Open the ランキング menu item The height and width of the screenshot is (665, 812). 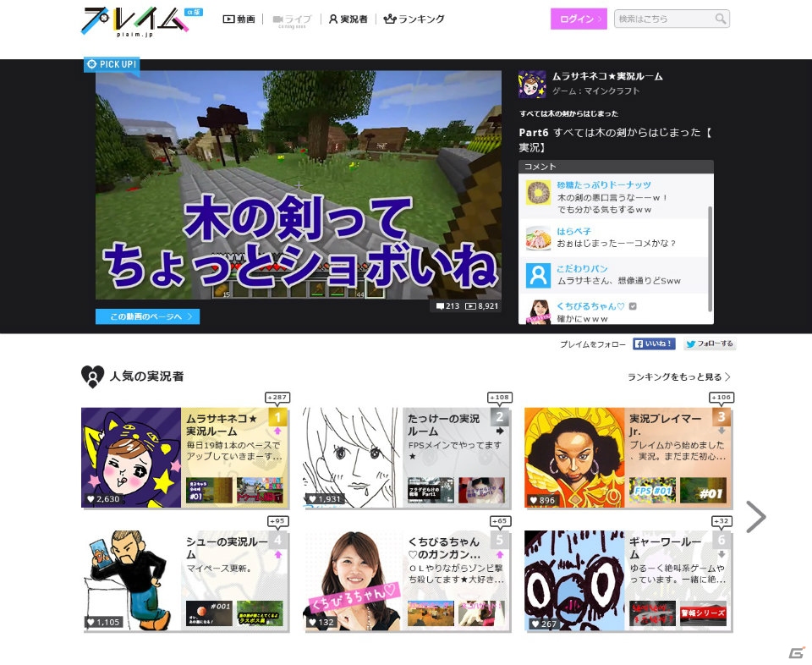(x=414, y=19)
